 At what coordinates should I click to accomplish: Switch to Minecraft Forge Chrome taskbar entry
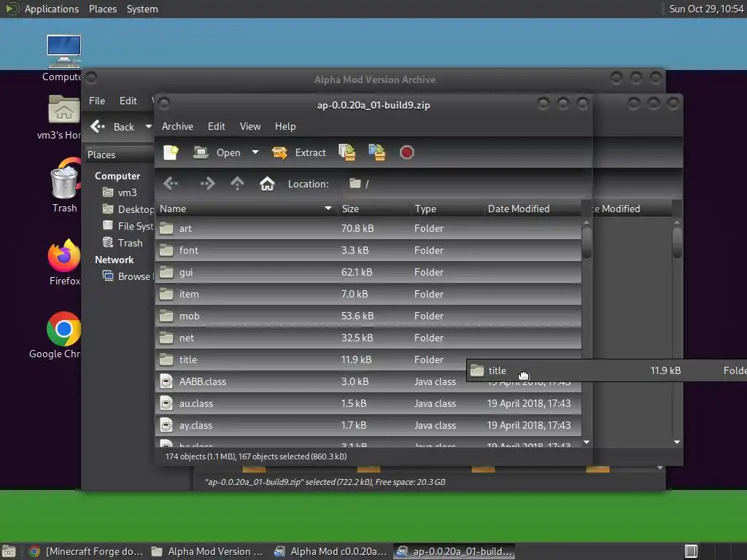pos(86,551)
